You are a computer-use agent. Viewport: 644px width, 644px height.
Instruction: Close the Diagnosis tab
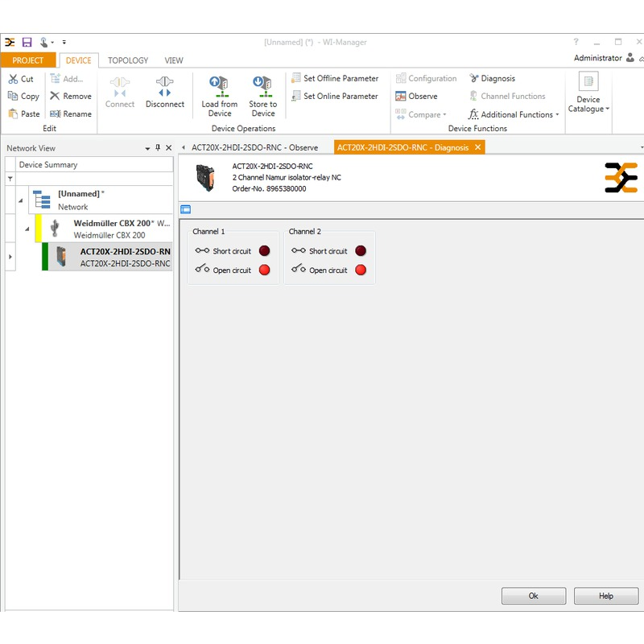click(477, 147)
